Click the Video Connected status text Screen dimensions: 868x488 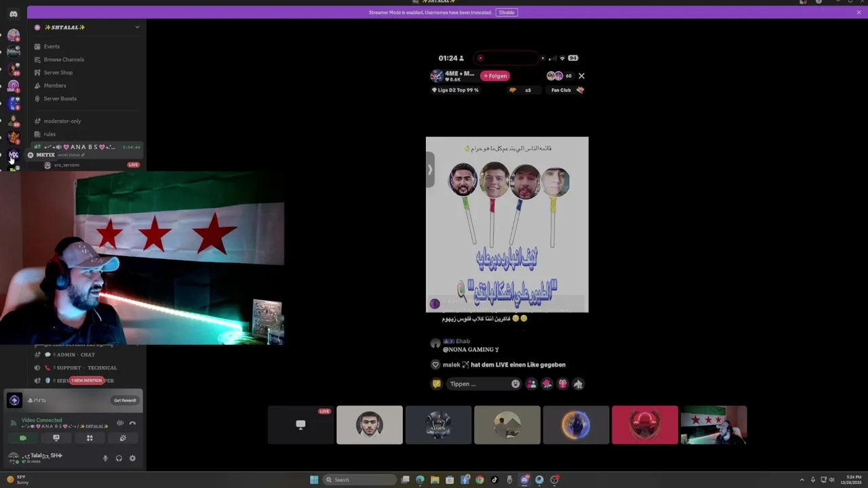coord(41,420)
